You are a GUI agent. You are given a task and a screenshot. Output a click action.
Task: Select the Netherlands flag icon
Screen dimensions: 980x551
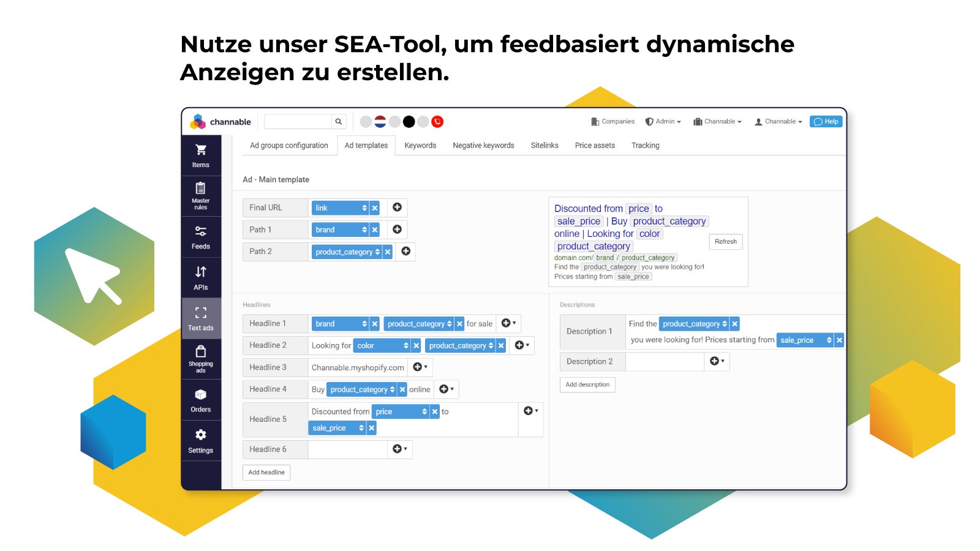coord(380,122)
